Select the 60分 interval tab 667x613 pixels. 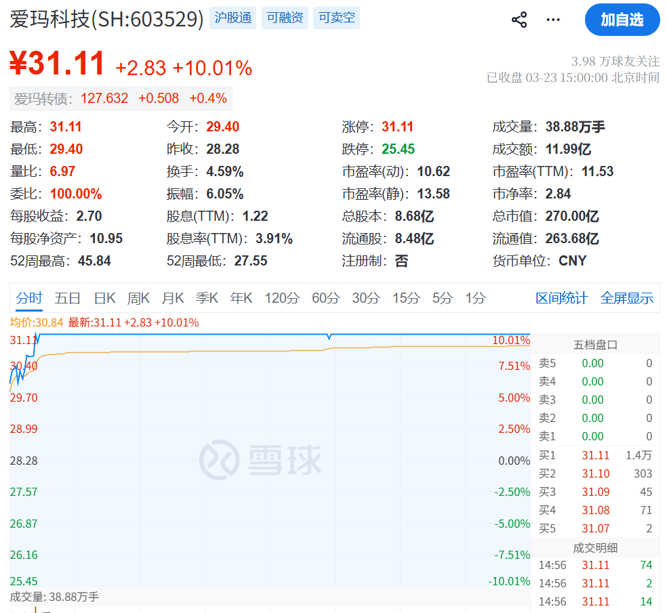[326, 298]
